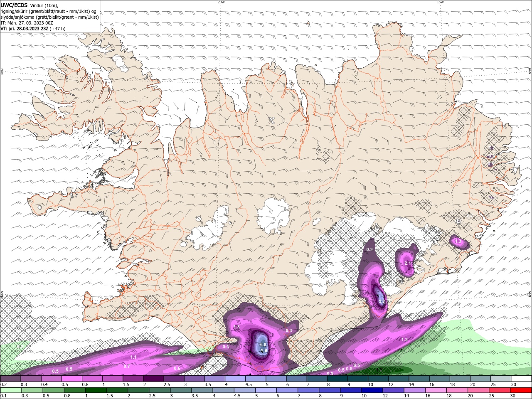Click the "2.1" precipitation value on map
This screenshot has width=532, height=399.
[x=408, y=264]
